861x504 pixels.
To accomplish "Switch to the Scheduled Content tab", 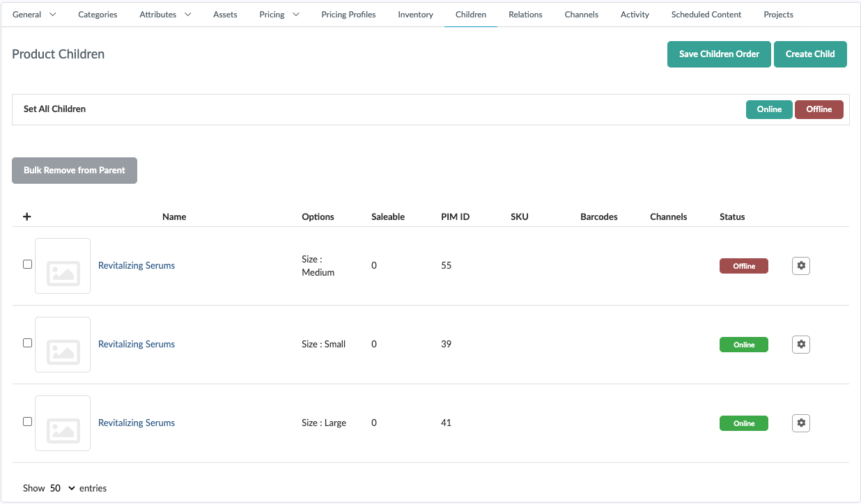I will (x=706, y=14).
